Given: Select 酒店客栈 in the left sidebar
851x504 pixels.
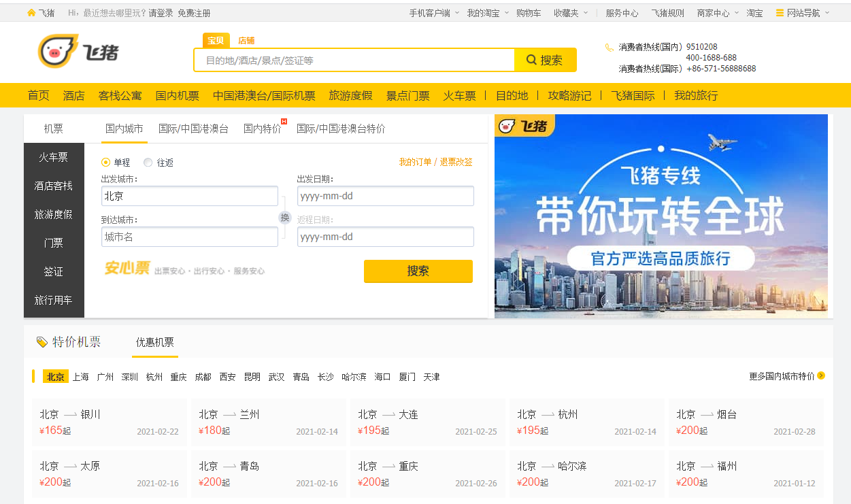Looking at the screenshot, I should pos(54,186).
